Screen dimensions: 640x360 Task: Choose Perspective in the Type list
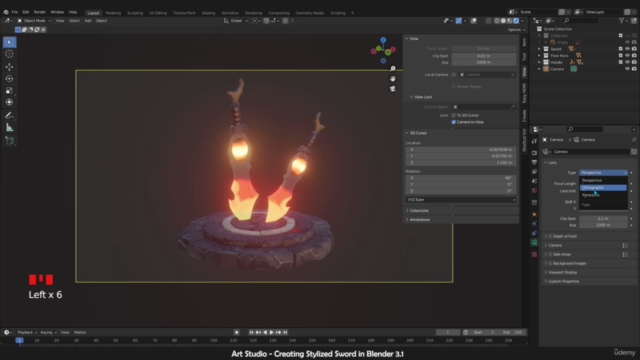603,180
